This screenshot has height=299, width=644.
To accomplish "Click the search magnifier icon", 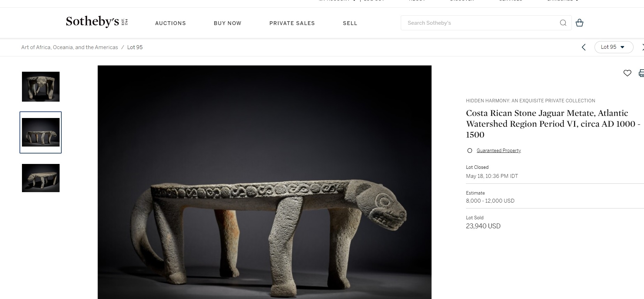I will pos(563,23).
